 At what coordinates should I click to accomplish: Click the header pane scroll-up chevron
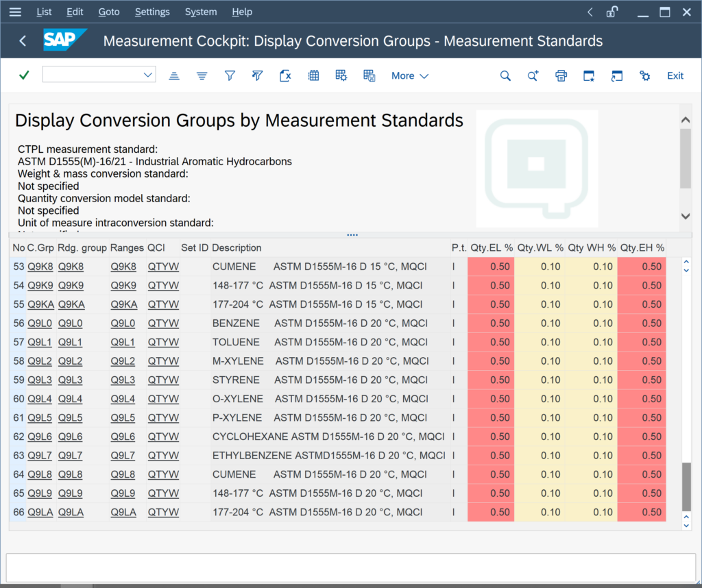point(686,120)
